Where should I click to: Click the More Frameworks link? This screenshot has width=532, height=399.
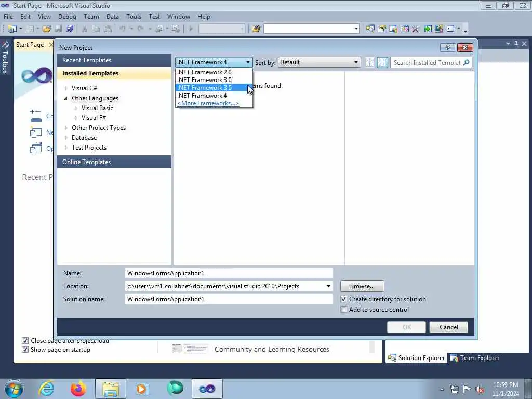[x=208, y=103]
